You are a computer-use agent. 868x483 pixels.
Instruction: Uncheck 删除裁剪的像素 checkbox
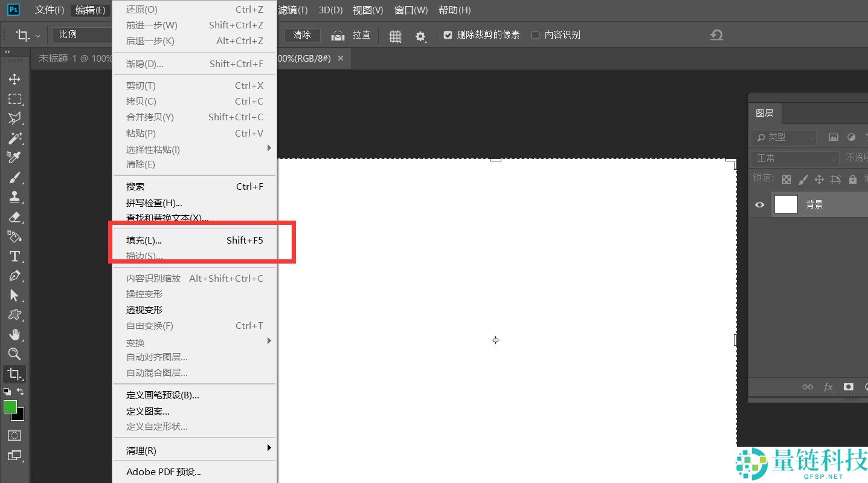point(448,35)
